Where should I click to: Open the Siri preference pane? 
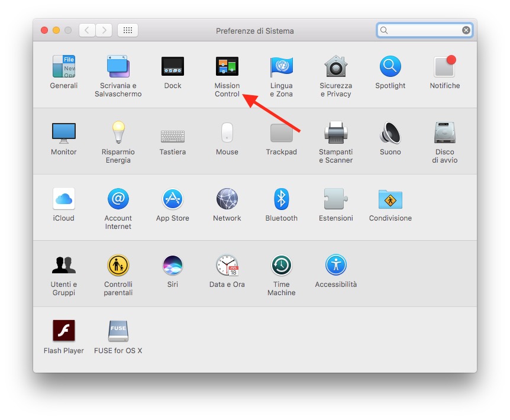pos(173,265)
